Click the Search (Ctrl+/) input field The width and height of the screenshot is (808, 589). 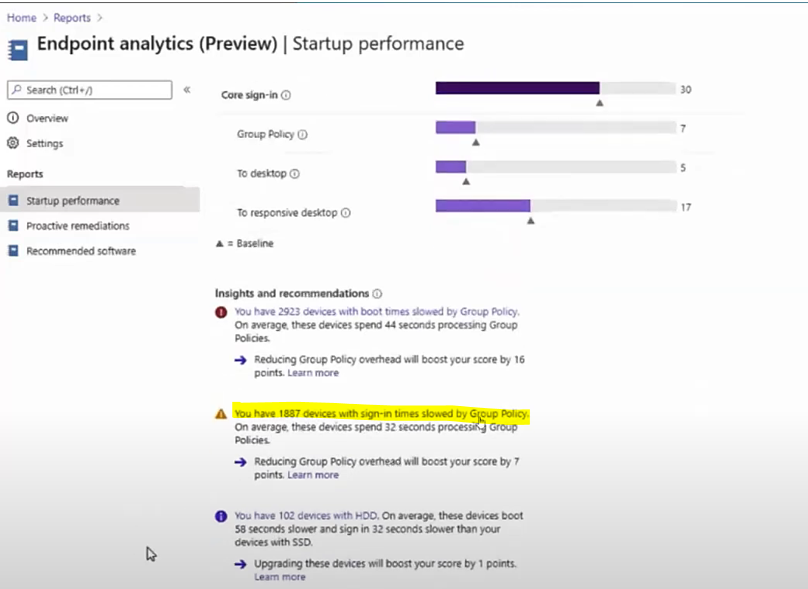[90, 90]
